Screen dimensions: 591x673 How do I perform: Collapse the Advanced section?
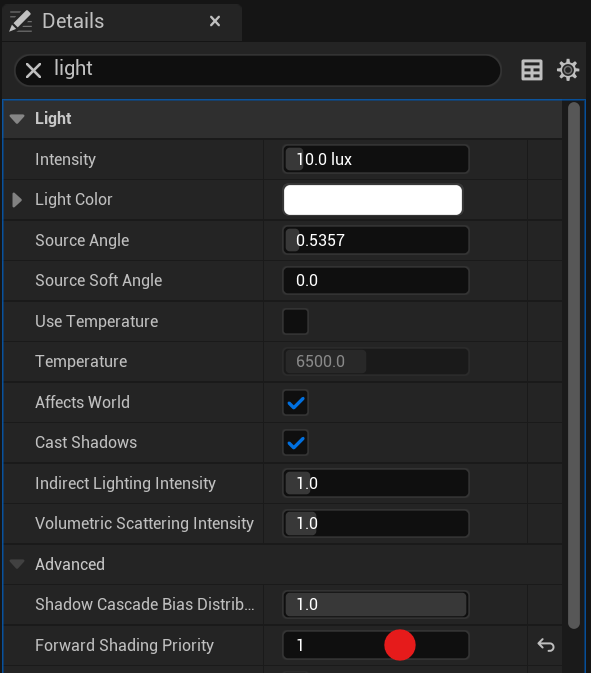[17, 564]
